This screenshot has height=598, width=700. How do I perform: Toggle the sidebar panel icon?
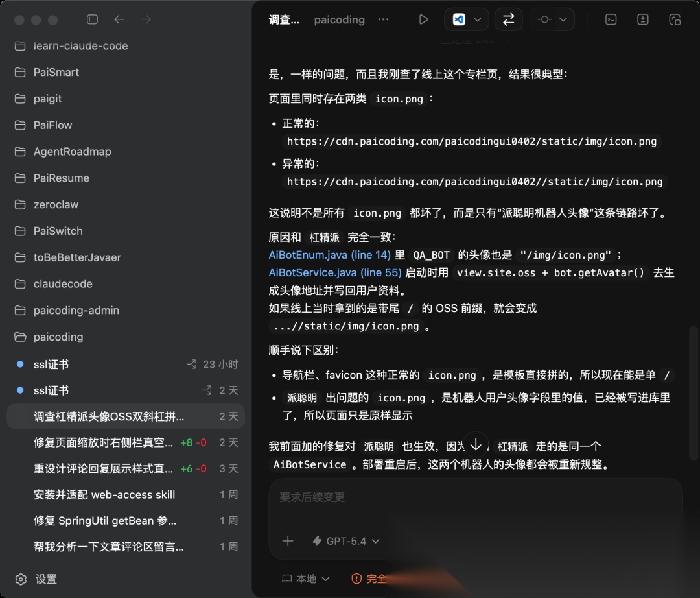point(92,19)
